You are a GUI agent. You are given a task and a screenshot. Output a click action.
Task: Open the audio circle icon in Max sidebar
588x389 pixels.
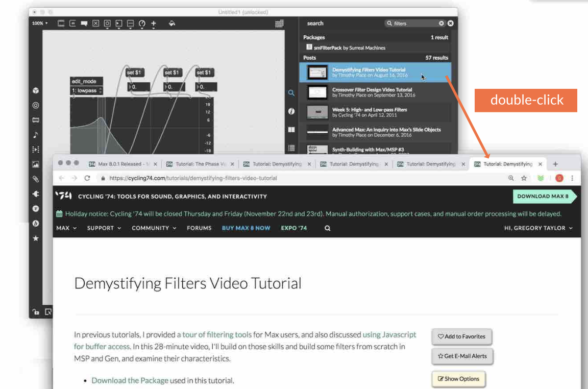tap(36, 105)
